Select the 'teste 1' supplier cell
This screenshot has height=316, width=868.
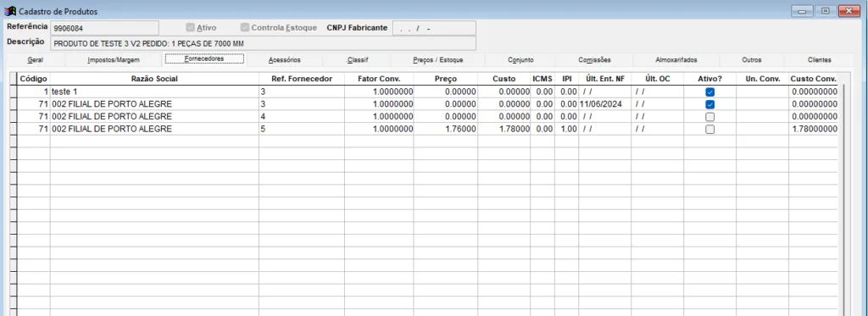[x=154, y=91]
